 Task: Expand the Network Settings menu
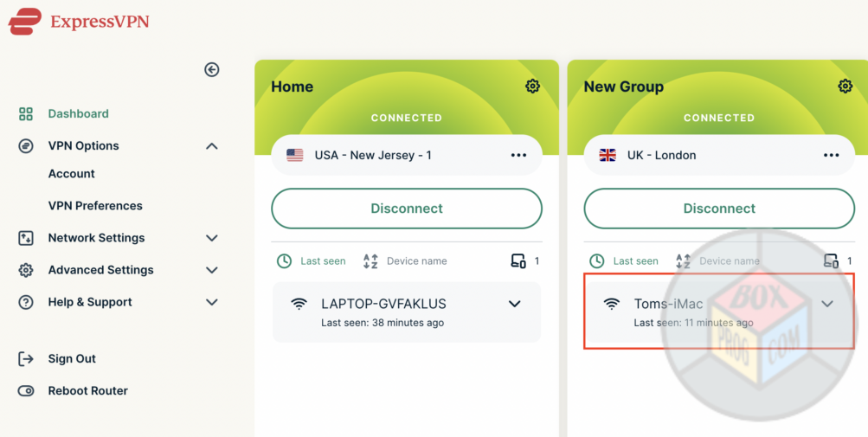211,238
